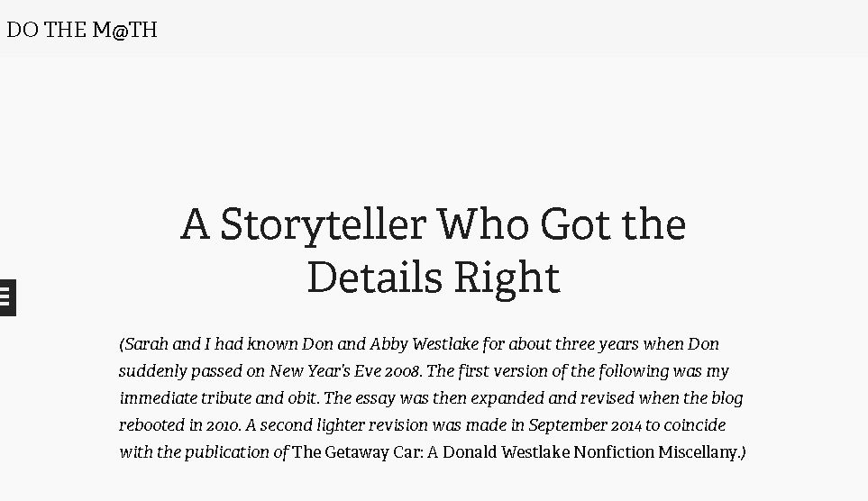Image resolution: width=868 pixels, height=501 pixels.
Task: Click the phrase 'New Year's Eve 2008'
Action: 344,371
